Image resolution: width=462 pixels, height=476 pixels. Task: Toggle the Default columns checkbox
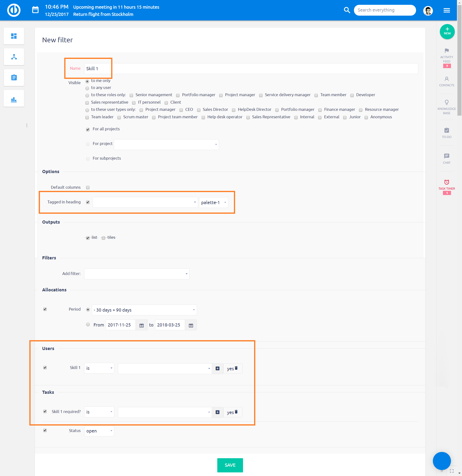(x=88, y=187)
